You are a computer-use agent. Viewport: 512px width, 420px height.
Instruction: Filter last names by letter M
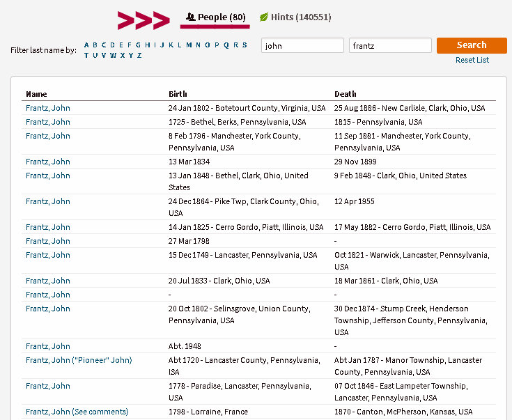(189, 45)
